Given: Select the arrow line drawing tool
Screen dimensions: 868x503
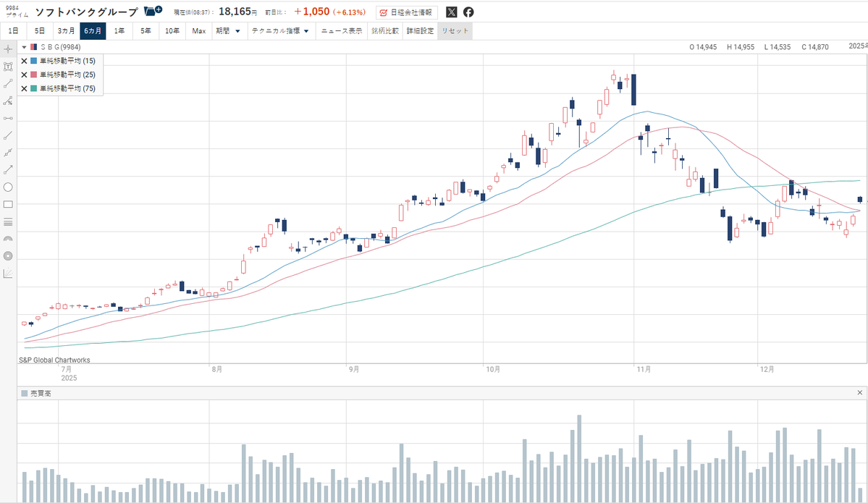Looking at the screenshot, I should point(8,169).
